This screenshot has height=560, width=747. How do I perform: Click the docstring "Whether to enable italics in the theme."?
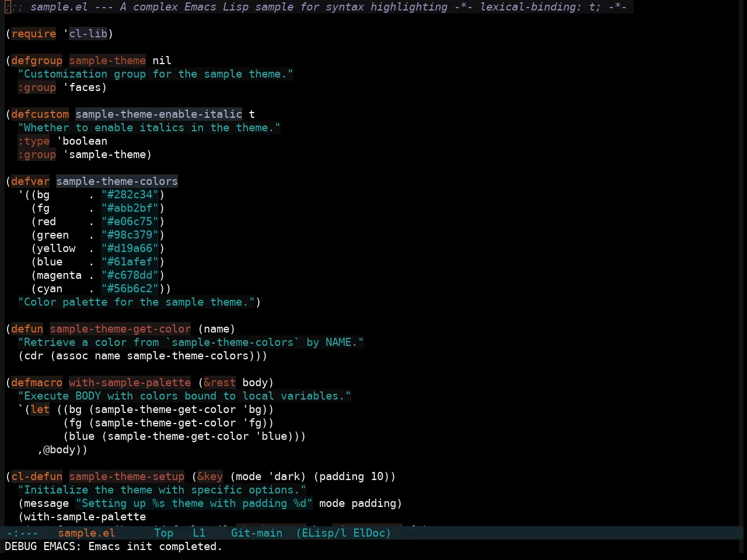[x=149, y=128]
